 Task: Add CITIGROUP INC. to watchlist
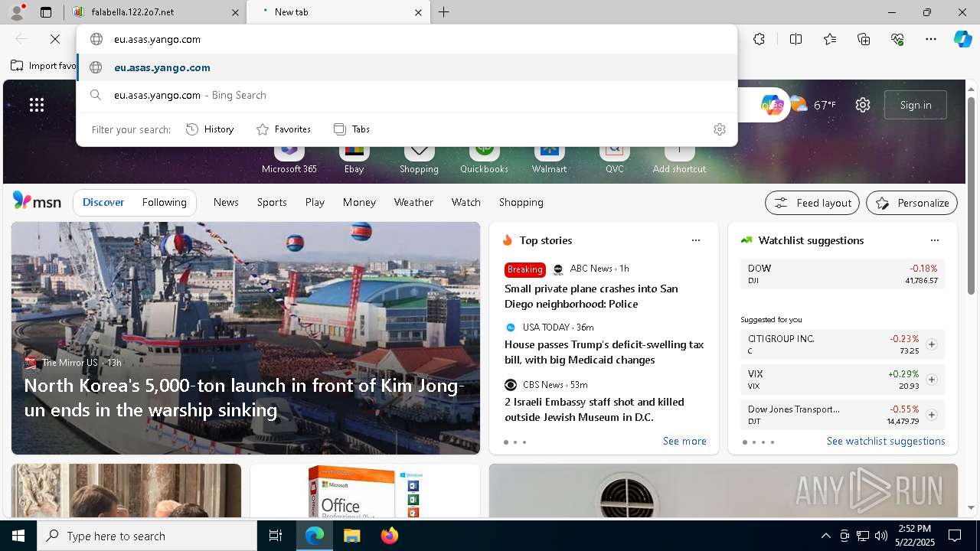[932, 344]
